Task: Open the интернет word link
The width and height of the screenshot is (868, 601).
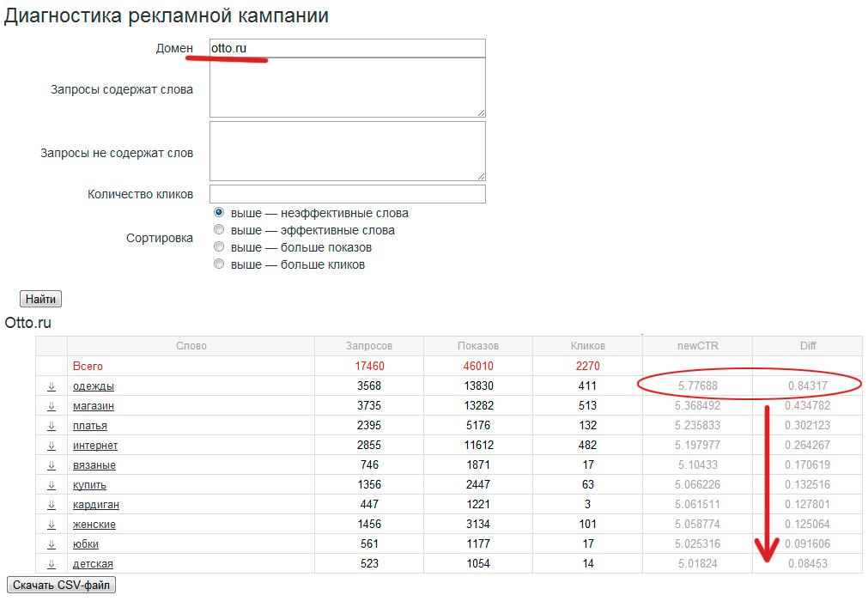Action: (95, 446)
